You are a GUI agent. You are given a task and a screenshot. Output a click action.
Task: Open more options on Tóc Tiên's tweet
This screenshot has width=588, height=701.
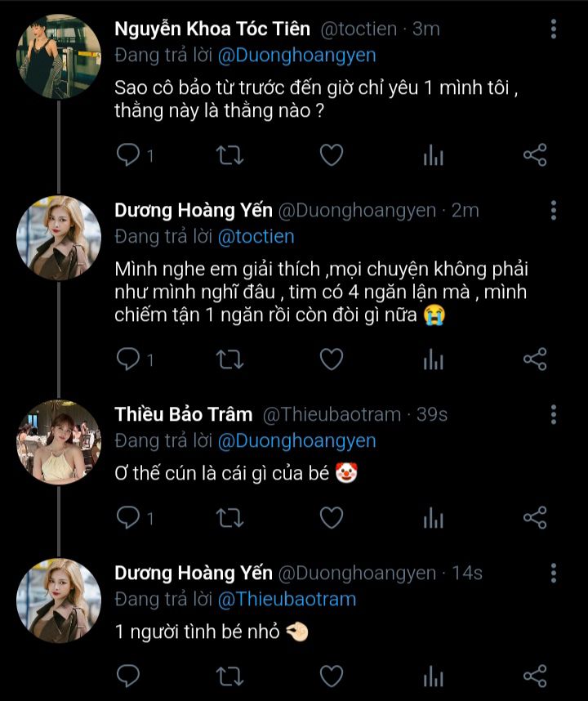(x=554, y=29)
